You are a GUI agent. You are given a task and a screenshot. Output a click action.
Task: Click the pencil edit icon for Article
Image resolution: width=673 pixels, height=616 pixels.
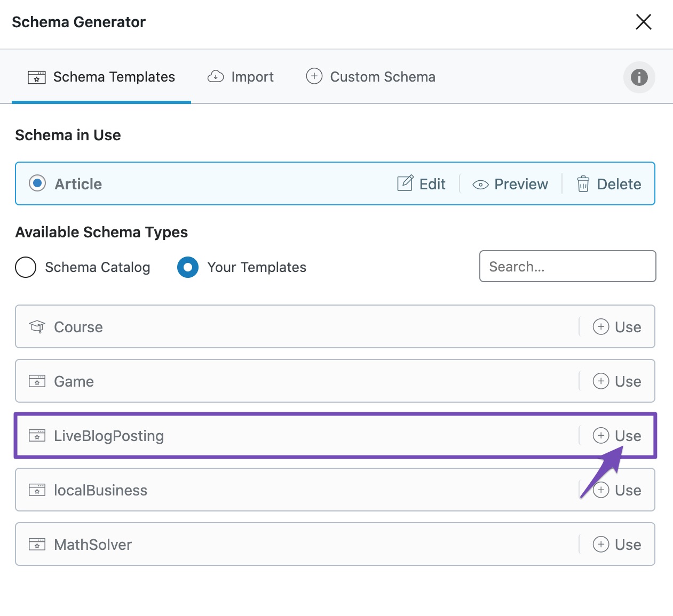405,183
